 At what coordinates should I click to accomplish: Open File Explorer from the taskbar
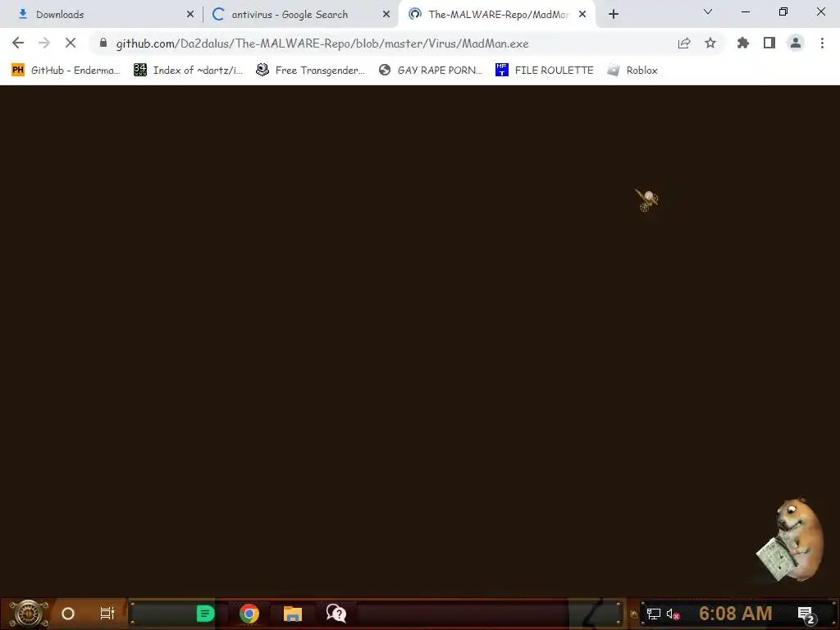[x=293, y=614]
